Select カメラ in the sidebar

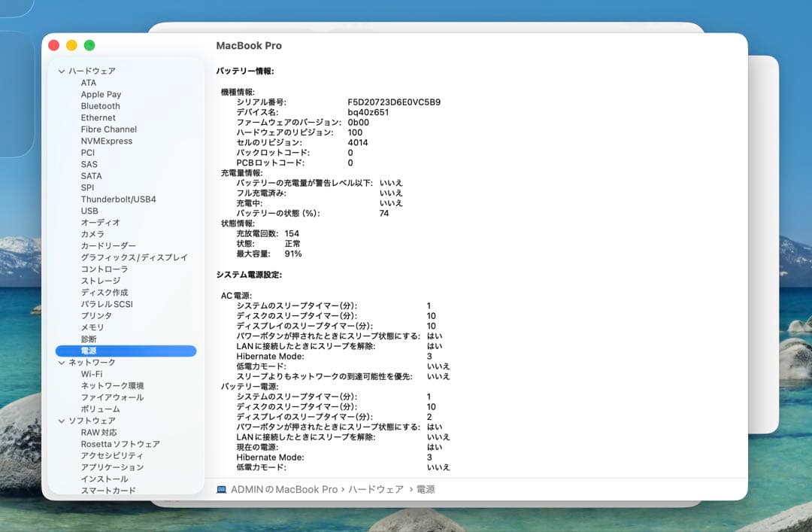tap(92, 234)
